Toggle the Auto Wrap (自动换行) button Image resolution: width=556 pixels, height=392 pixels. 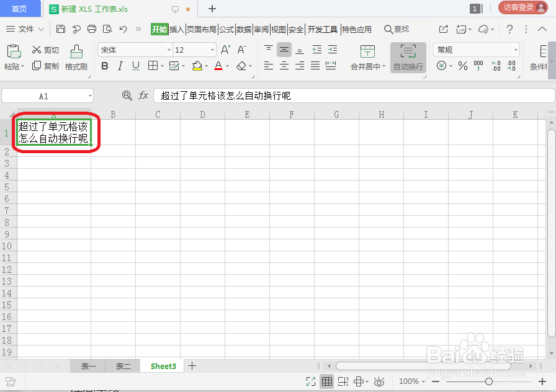click(408, 58)
